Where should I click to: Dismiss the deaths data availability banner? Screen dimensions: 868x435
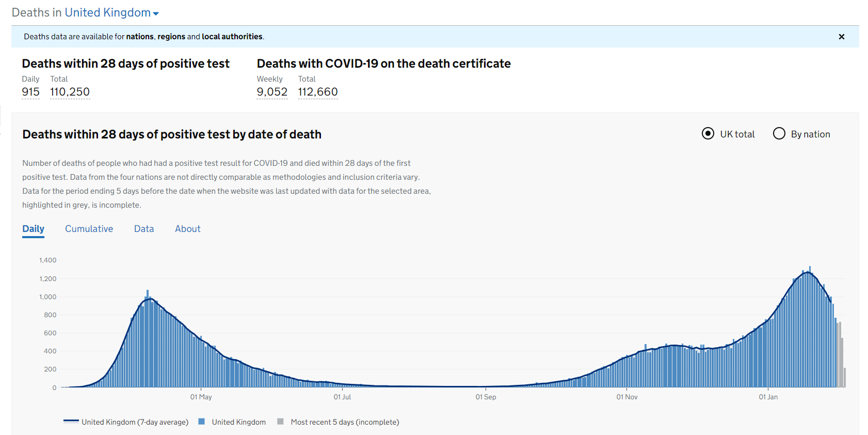pyautogui.click(x=841, y=37)
